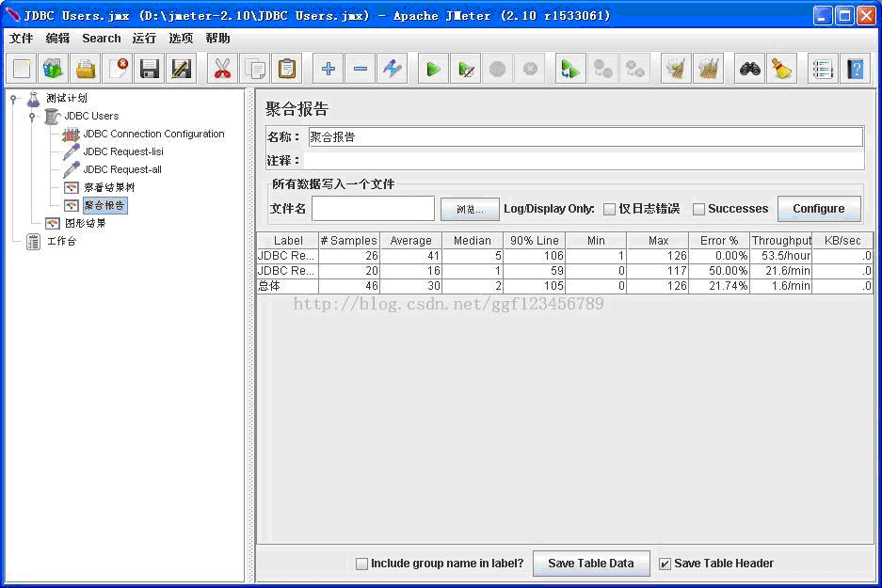Viewport: 882px width, 588px height.
Task: Click the Open file folder icon
Action: [86, 69]
